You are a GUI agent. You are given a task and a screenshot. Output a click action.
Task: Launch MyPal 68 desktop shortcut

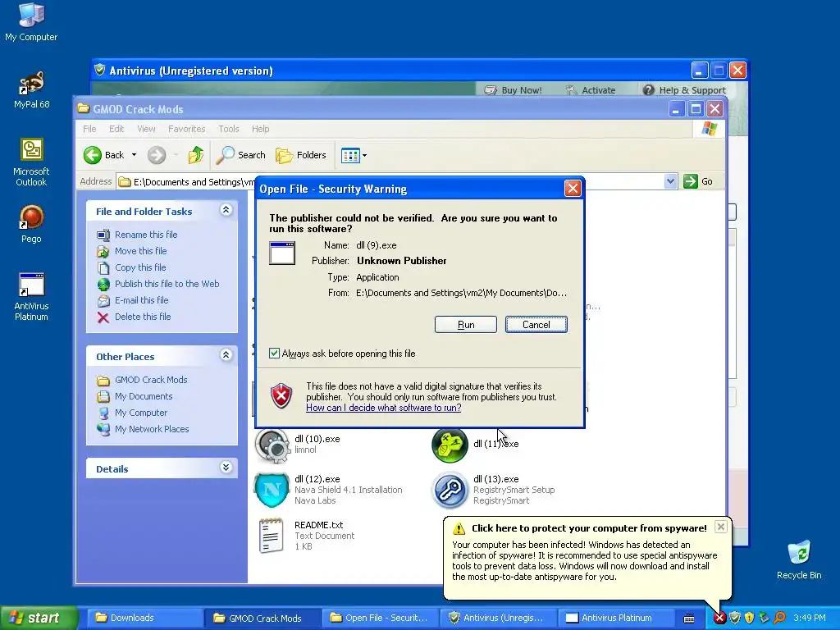pyautogui.click(x=31, y=90)
